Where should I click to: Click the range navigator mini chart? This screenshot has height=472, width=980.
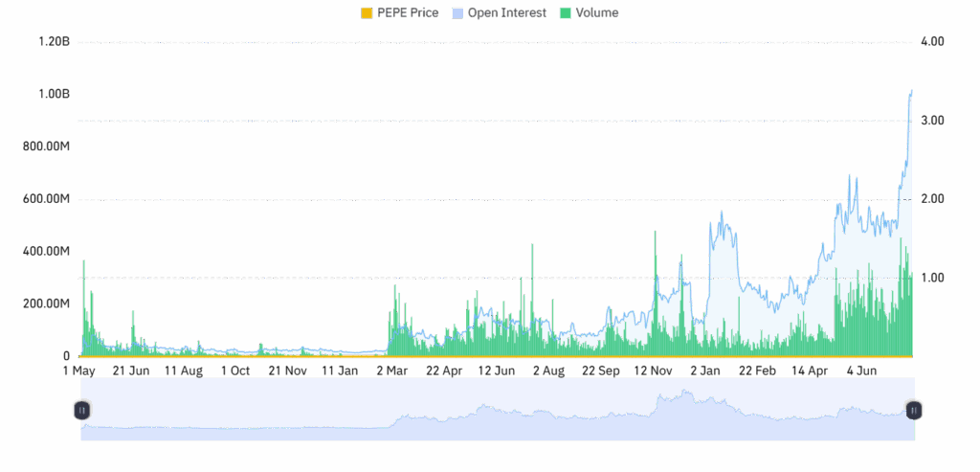tap(498, 409)
